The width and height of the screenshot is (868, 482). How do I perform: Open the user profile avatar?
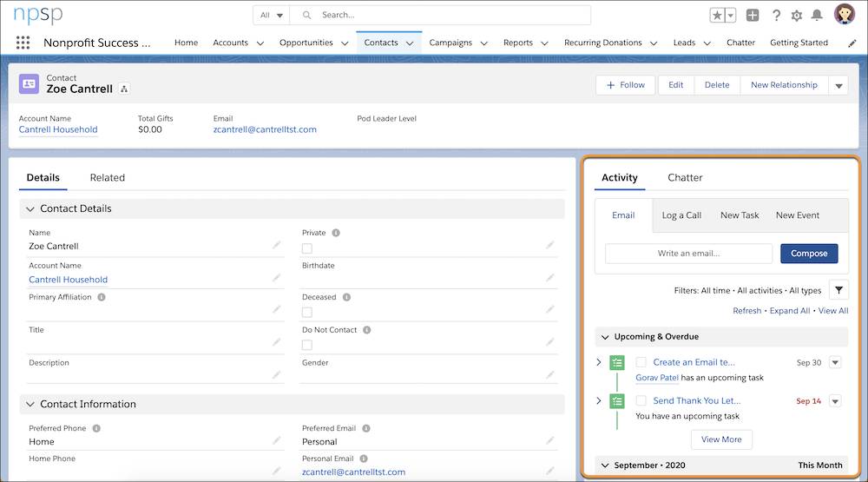[845, 15]
